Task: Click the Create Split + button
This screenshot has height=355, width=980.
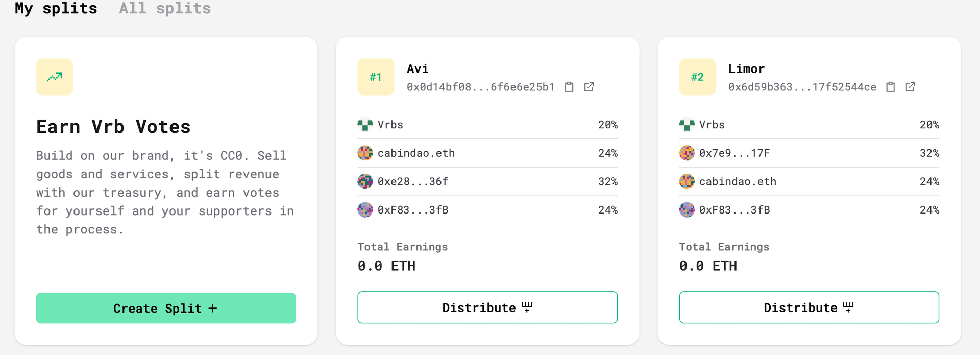Action: tap(166, 308)
